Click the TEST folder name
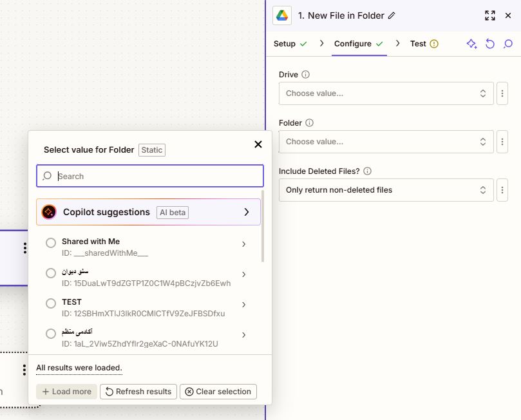The height and width of the screenshot is (420, 521). 71,302
